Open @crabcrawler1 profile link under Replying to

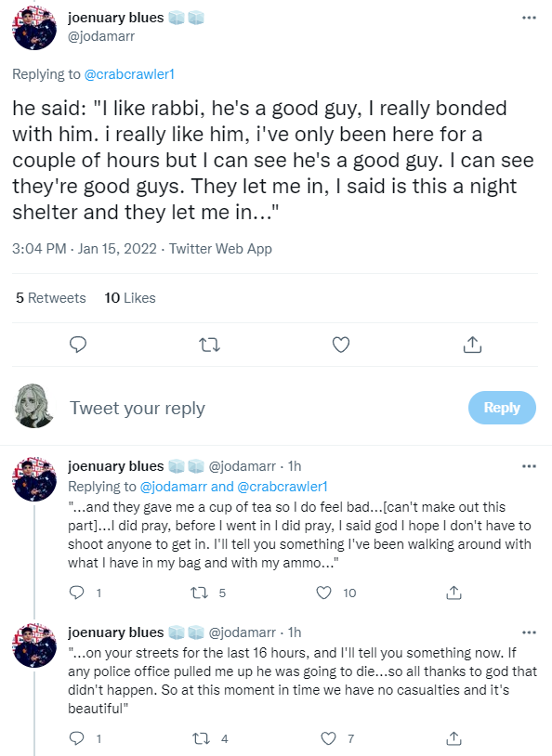click(129, 74)
